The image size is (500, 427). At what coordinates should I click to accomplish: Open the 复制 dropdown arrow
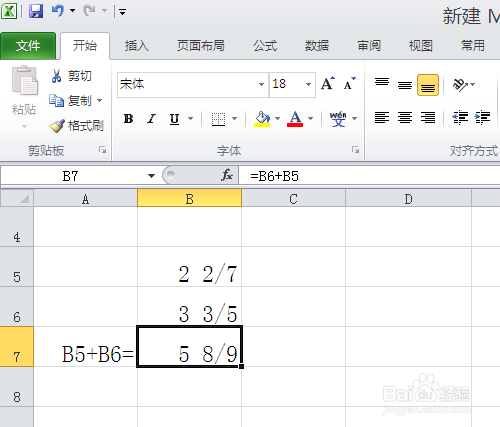pos(99,101)
